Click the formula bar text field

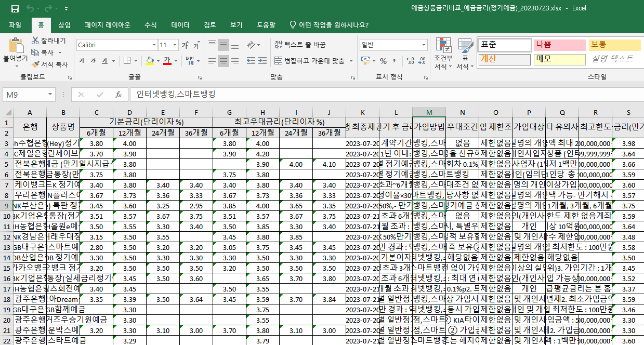click(x=387, y=95)
